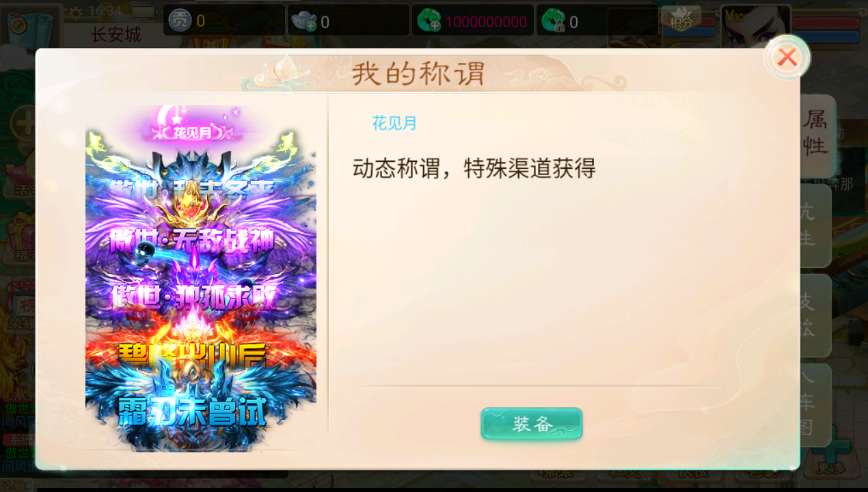Choose the 傲世·无敌战神 title
The image size is (868, 492).
[193, 240]
